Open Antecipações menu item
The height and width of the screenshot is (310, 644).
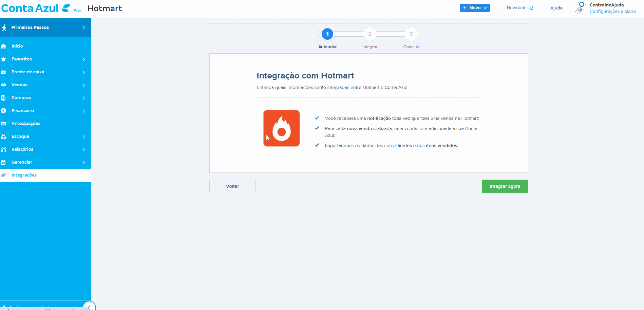(26, 124)
